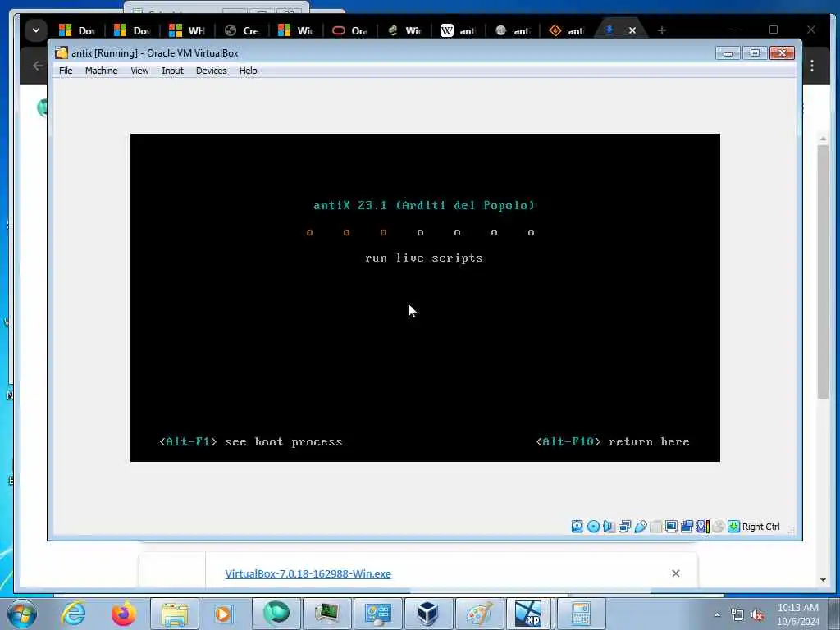This screenshot has height=630, width=840.
Task: Click the audio indicator icon in status bar
Action: click(609, 527)
